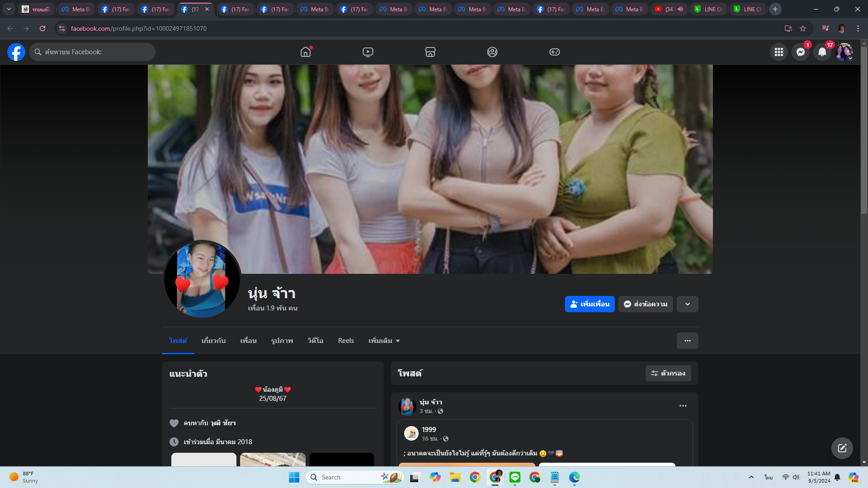Click the ตัวกรอง filter button

pyautogui.click(x=668, y=373)
